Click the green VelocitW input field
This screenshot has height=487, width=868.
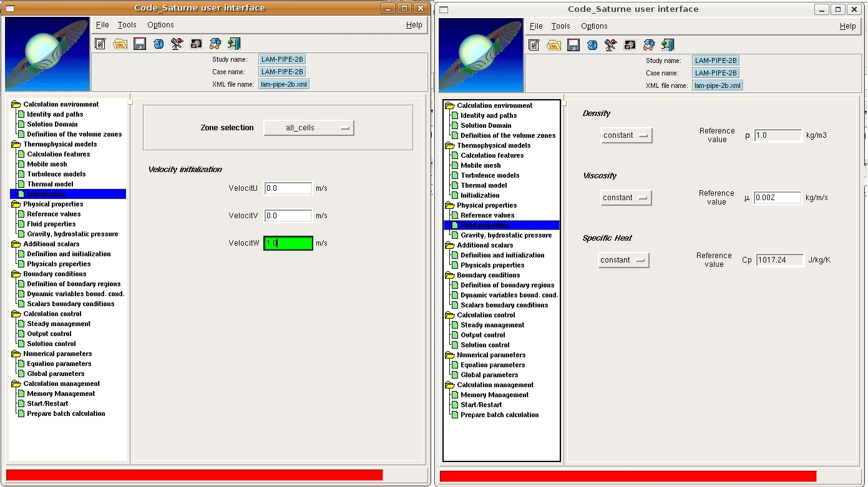click(288, 243)
